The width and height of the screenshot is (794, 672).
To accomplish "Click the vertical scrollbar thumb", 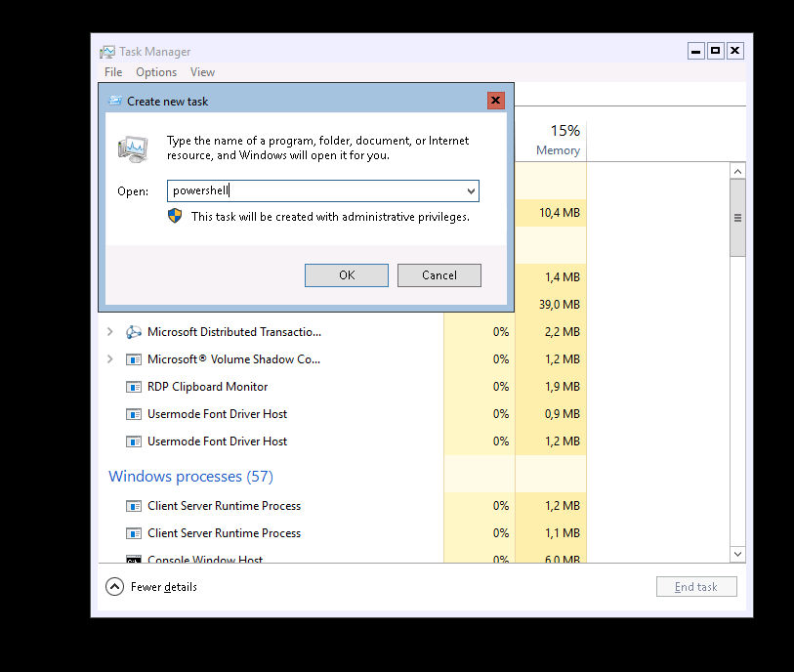I will tap(737, 218).
